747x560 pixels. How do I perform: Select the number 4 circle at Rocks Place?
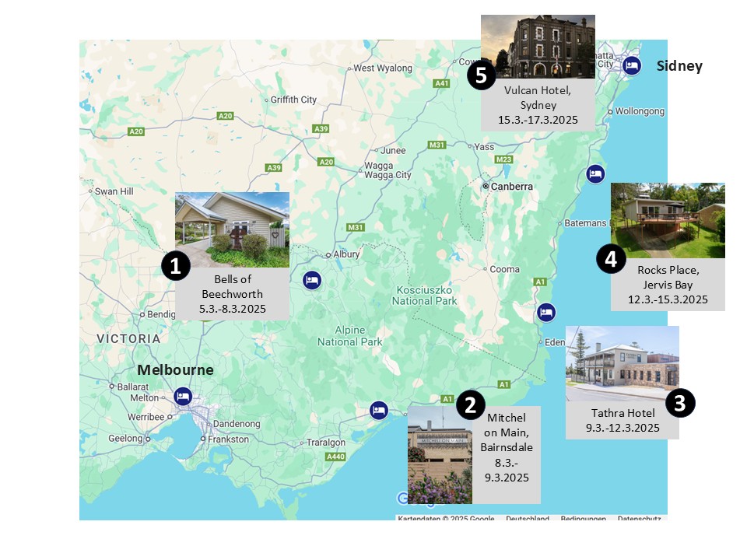tap(611, 260)
